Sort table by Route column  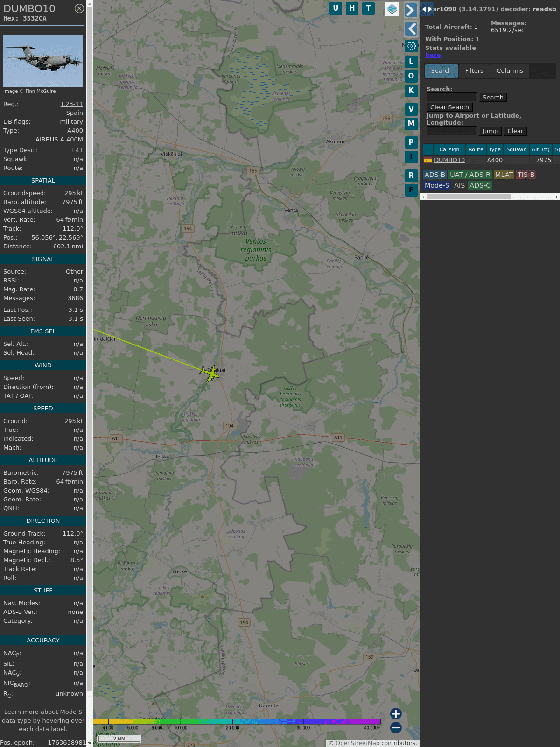[476, 149]
